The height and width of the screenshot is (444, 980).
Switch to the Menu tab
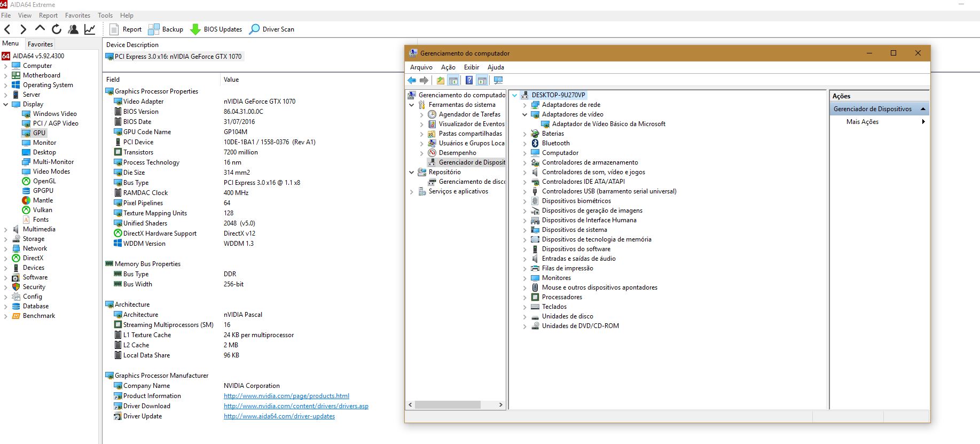[11, 43]
